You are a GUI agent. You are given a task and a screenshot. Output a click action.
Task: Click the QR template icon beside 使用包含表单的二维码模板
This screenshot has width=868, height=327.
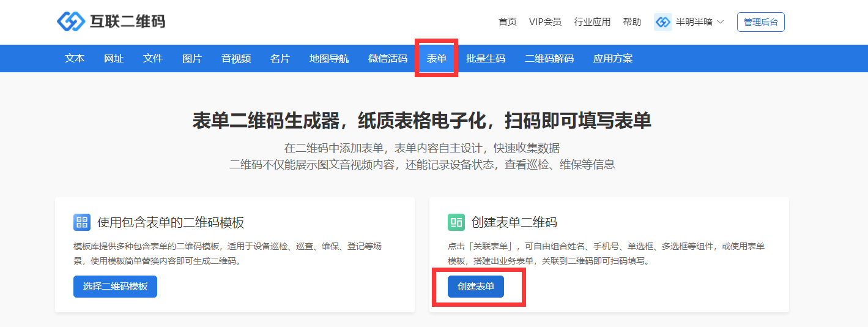(82, 222)
